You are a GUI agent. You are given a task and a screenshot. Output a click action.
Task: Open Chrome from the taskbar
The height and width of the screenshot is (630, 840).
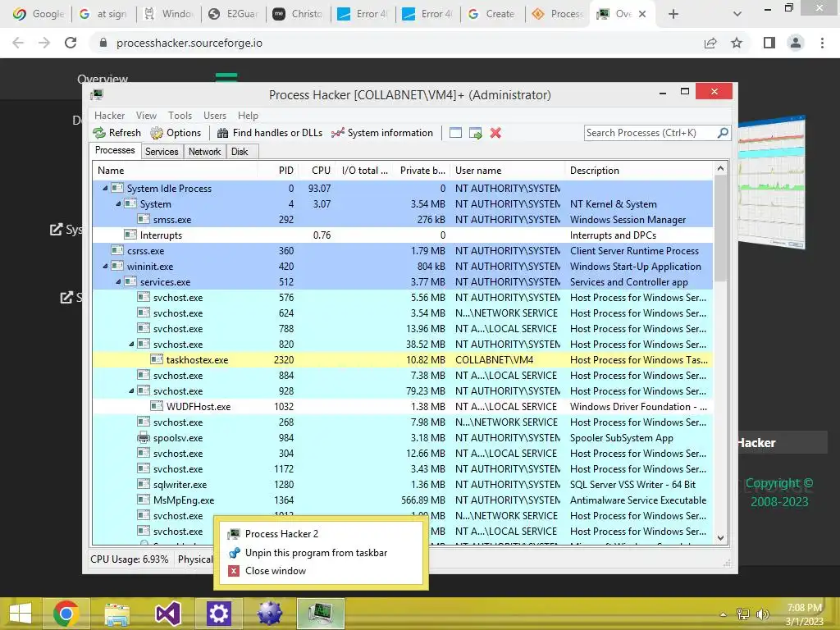coord(66,614)
